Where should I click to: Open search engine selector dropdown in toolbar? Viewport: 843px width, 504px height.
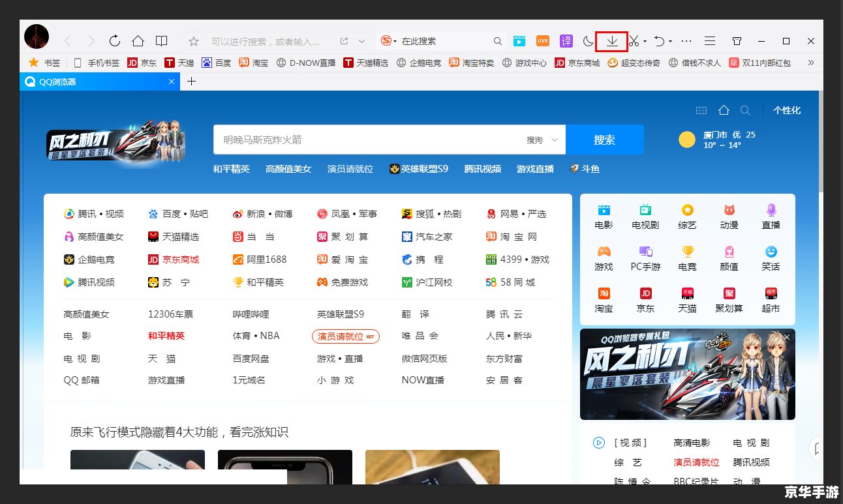[389, 41]
